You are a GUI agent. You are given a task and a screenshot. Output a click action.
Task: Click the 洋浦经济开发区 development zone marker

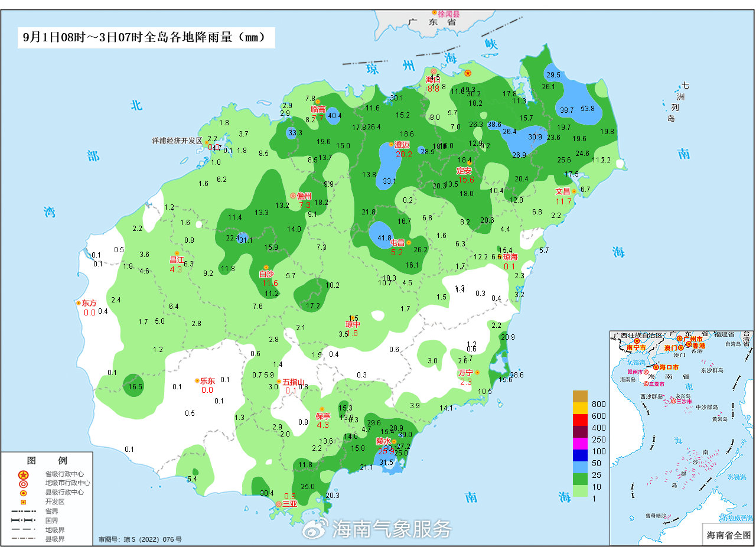(x=206, y=142)
